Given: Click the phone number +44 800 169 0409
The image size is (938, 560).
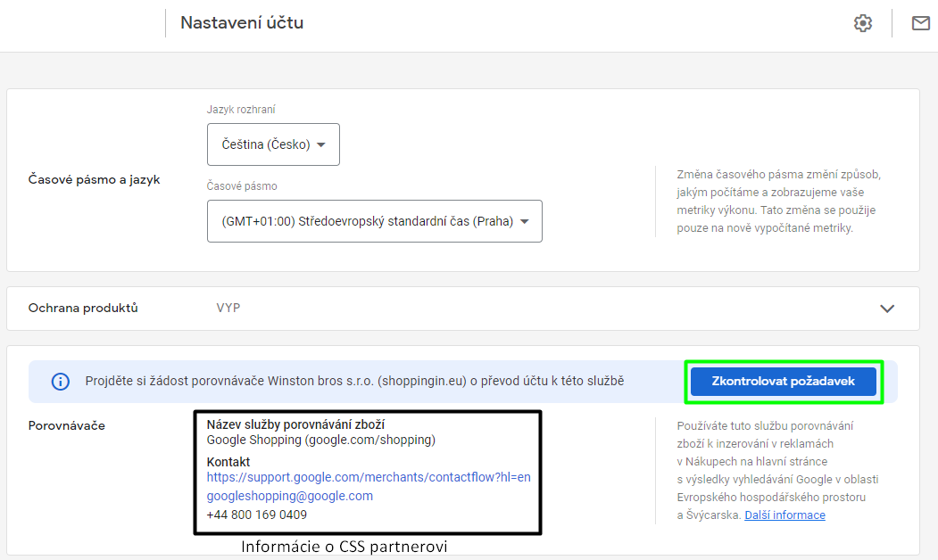Looking at the screenshot, I should (256, 515).
